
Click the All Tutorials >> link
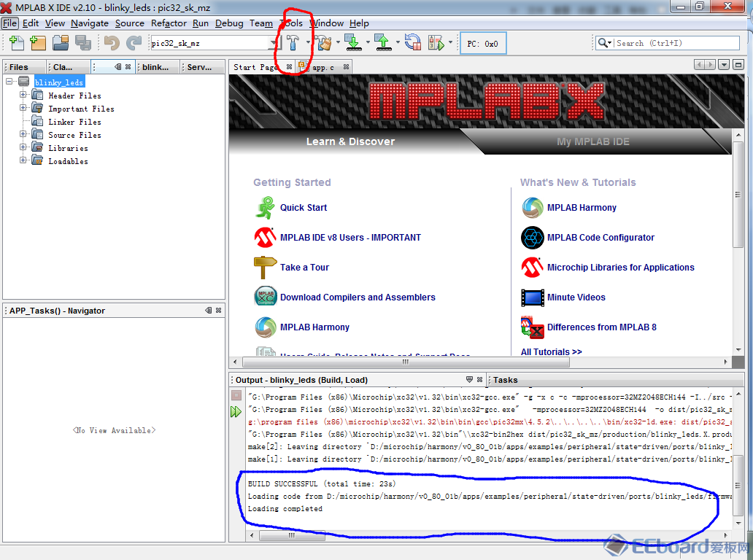tap(552, 351)
